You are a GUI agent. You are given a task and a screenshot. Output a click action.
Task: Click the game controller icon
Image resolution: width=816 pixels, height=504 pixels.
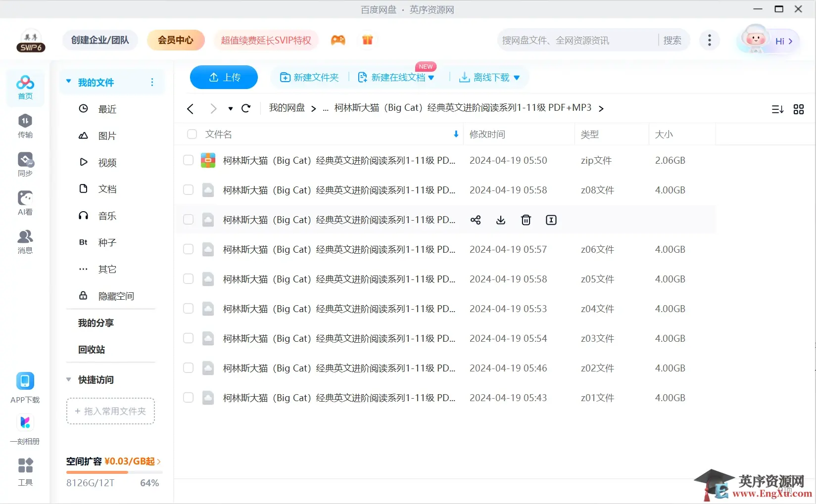point(338,40)
